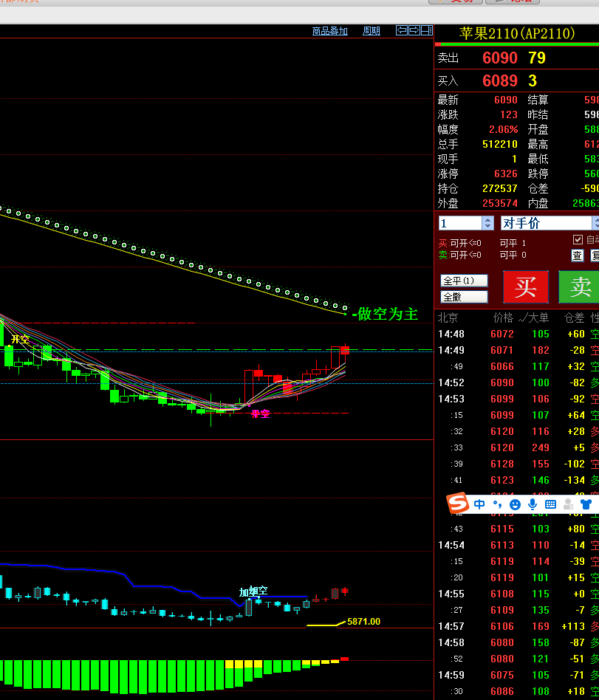This screenshot has height=700, width=599.
Task: Click the 14:48 trade row with price 6072
Action: [x=518, y=334]
